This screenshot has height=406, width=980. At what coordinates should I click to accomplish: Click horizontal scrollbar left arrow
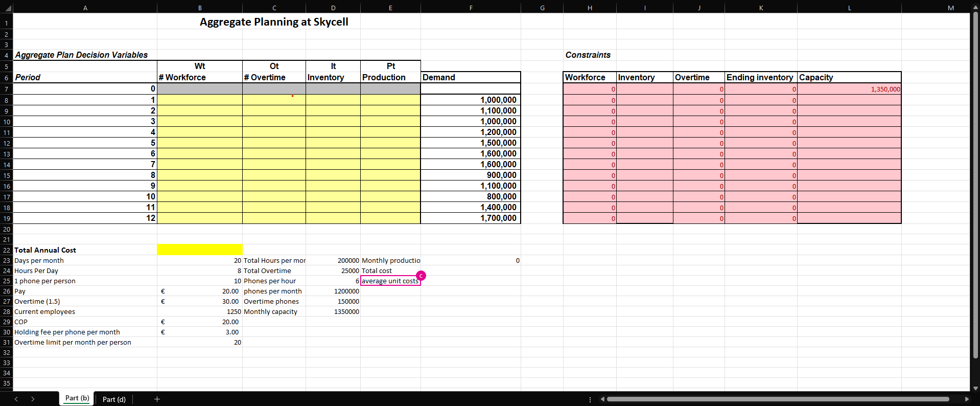coord(602,399)
